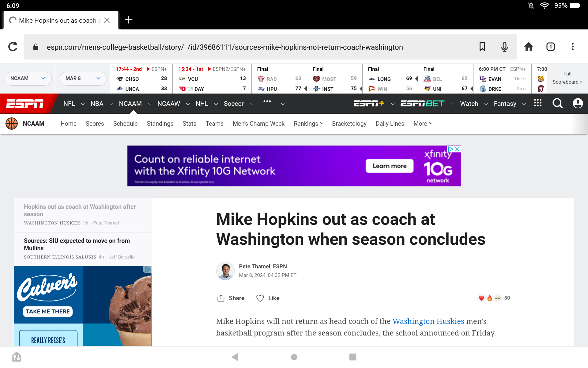
Task: Open the EVAN vs DRKE upcoming game
Action: pos(502,79)
